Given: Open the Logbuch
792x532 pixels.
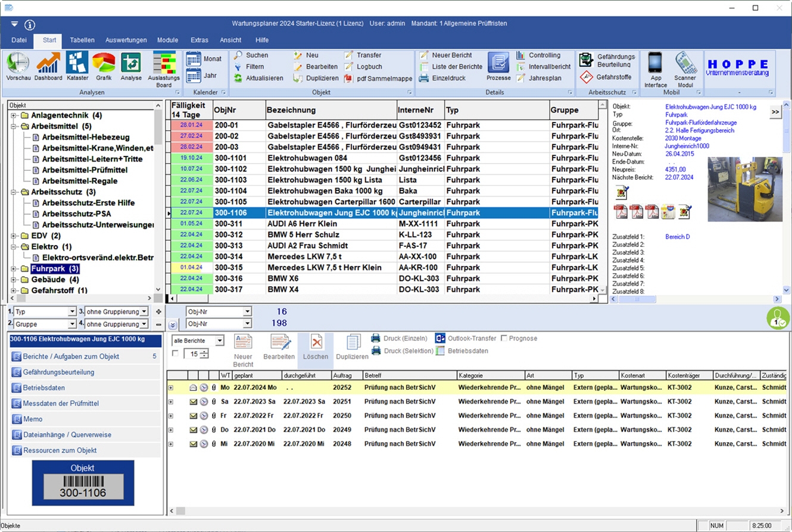Looking at the screenshot, I should 363,67.
